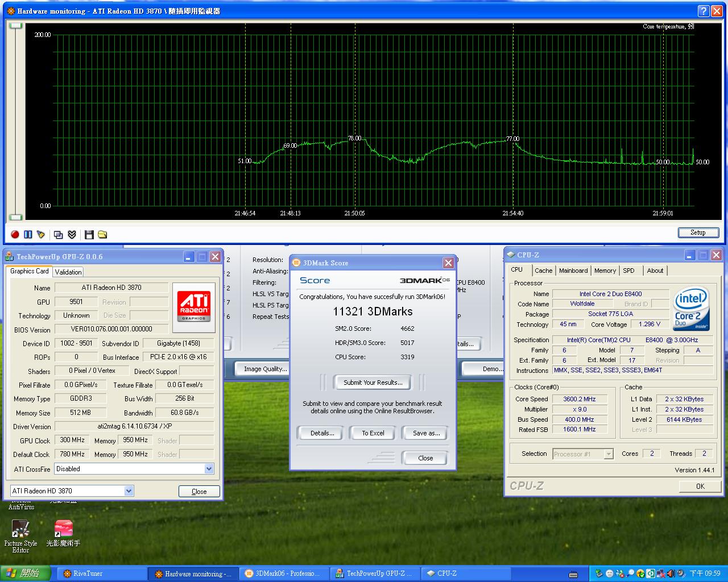This screenshot has height=582, width=728.
Task: Click the GDDR3 Memory Type value
Action: pos(81,398)
